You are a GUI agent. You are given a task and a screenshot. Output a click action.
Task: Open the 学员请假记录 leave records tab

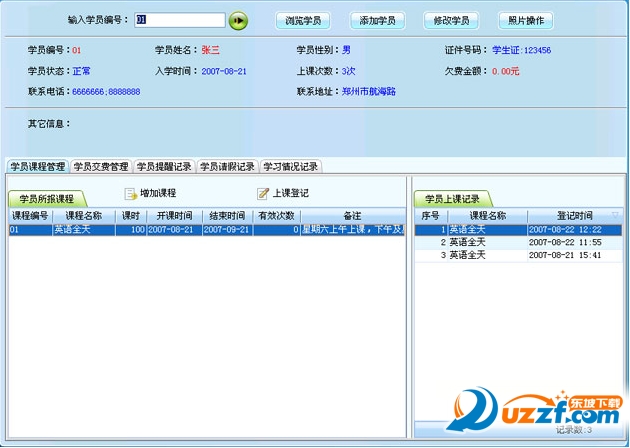pos(227,167)
